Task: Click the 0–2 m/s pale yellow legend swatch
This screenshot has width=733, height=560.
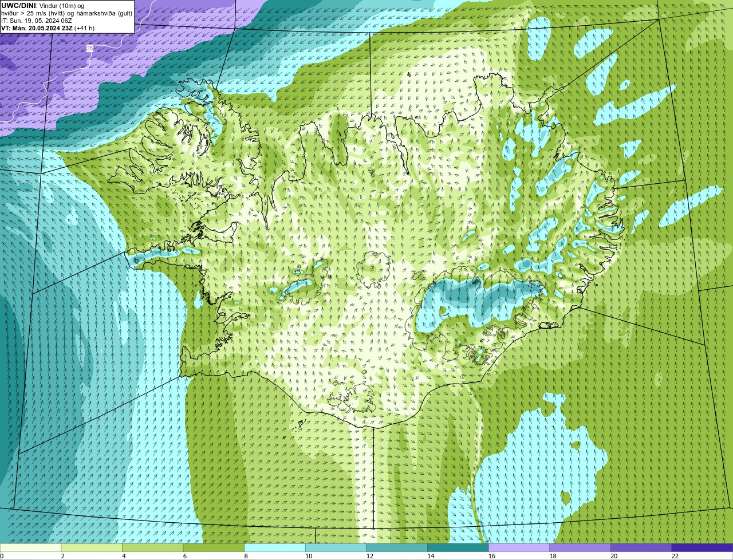Action: tap(30, 547)
